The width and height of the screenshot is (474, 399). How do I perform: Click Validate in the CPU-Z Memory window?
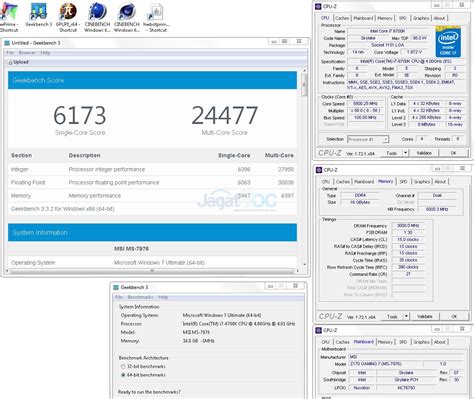(425, 316)
